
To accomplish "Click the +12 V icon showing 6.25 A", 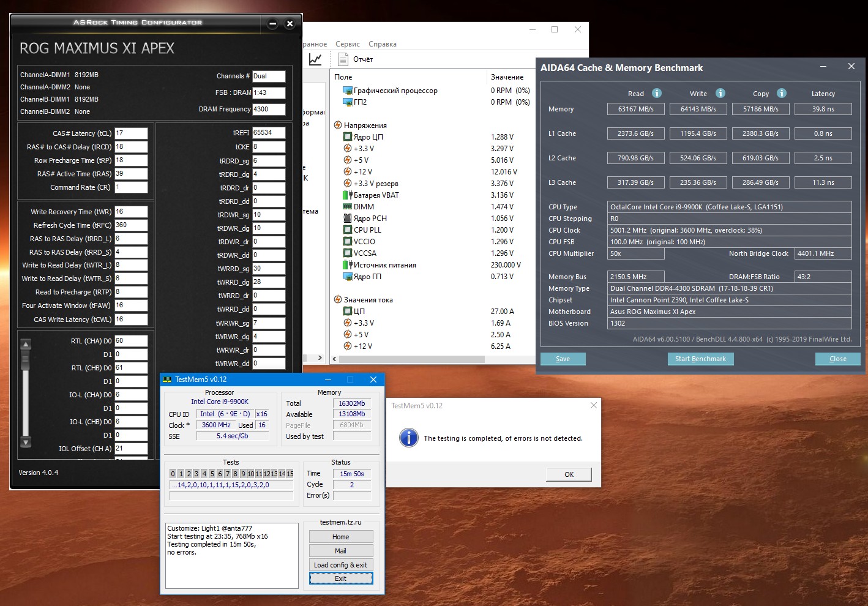I will point(348,346).
